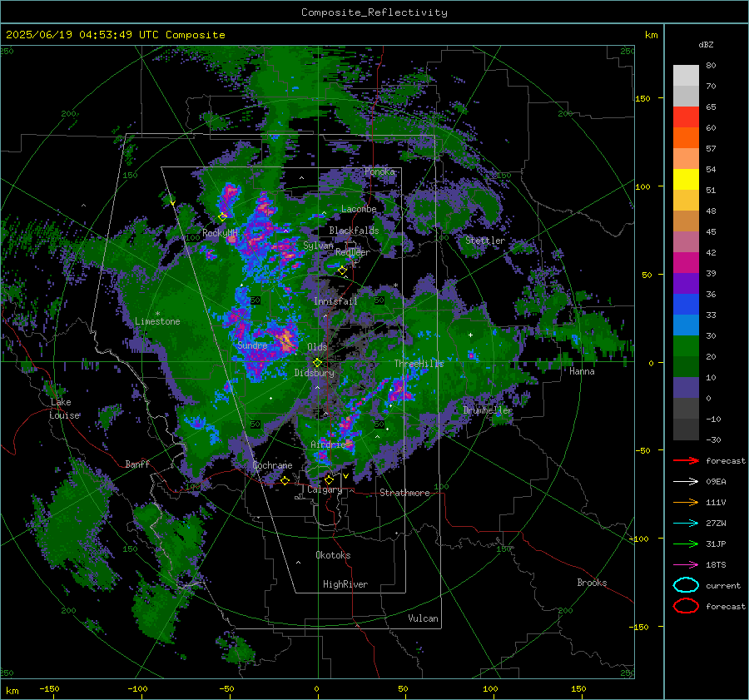Click the Cochrane city label
Image resolution: width=749 pixels, height=700 pixels.
272,465
